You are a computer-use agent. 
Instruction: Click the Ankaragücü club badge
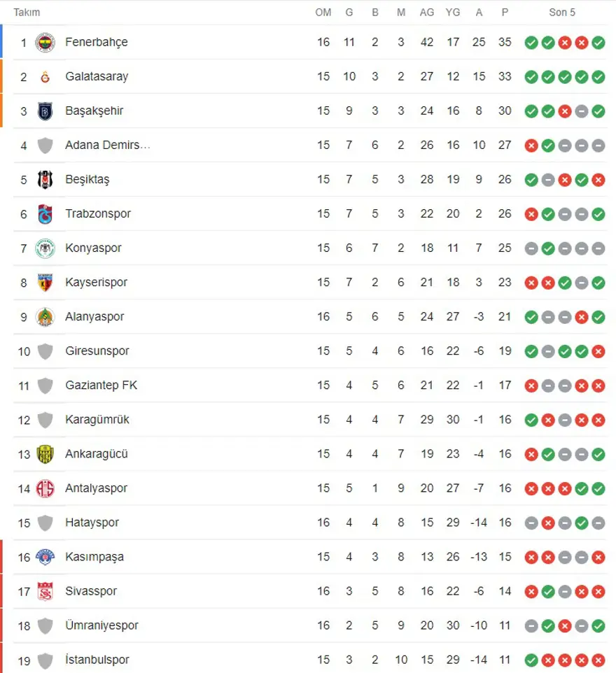[45, 453]
